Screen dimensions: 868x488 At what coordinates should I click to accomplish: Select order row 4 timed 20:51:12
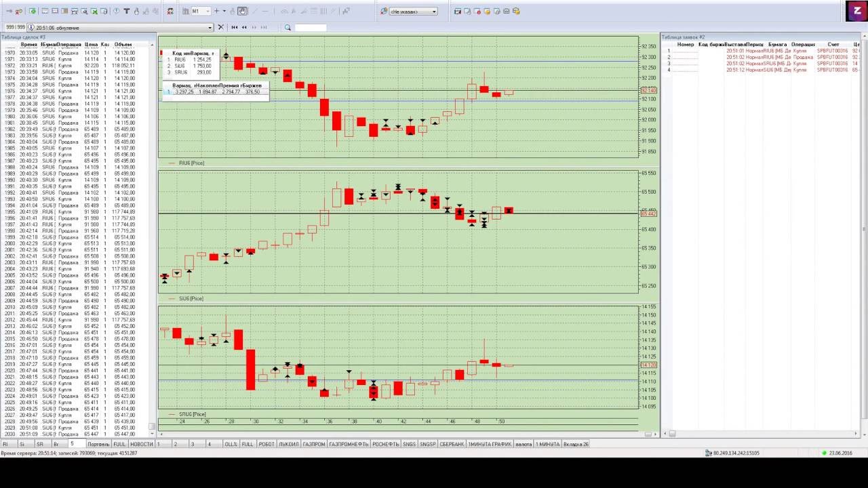click(762, 70)
